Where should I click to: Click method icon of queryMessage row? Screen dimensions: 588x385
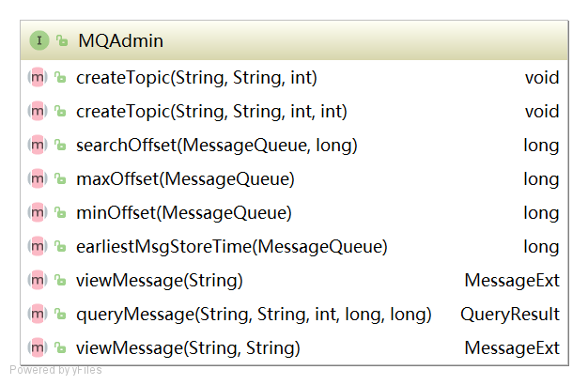(x=38, y=314)
